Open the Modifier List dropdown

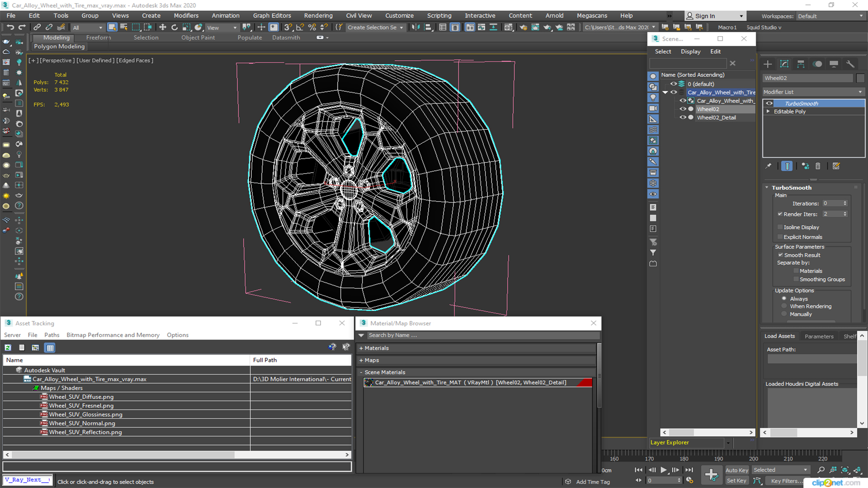(x=813, y=92)
